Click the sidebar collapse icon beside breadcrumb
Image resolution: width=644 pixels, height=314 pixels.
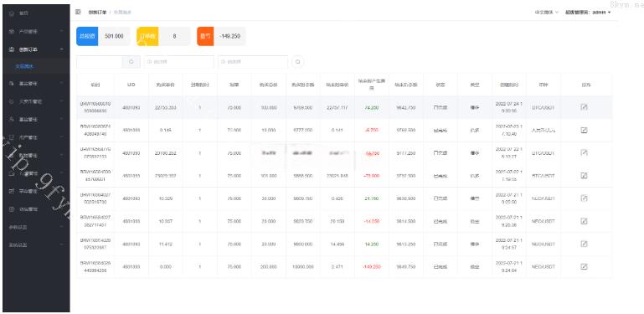point(78,12)
